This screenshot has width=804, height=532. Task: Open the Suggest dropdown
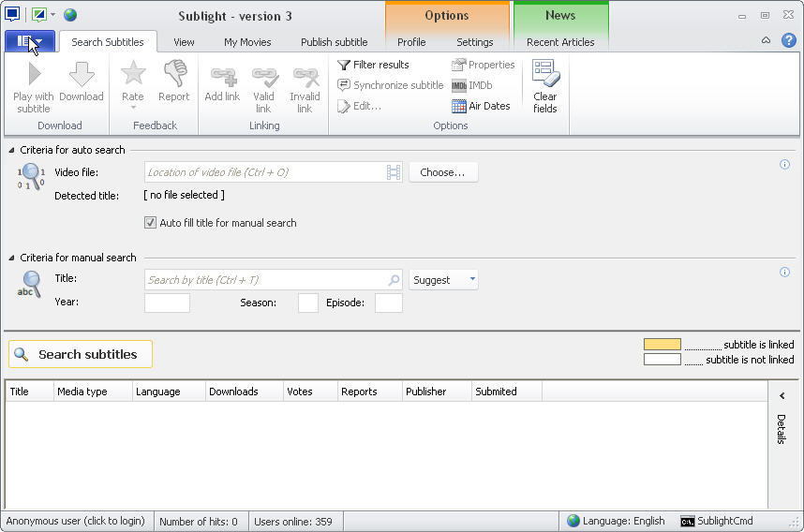pos(443,280)
